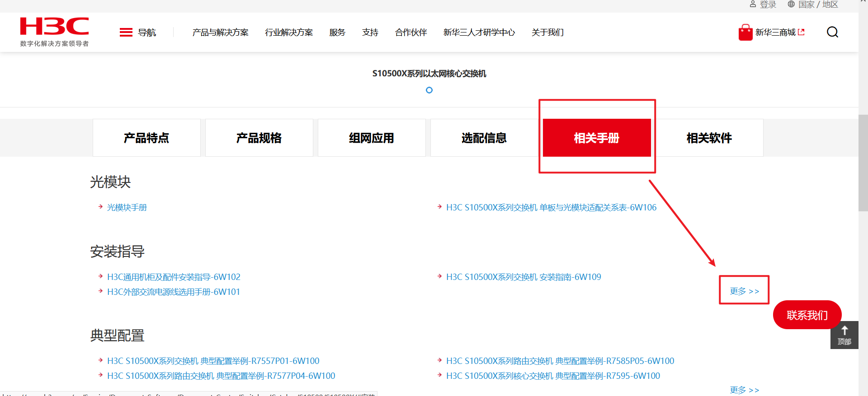
Task: Click the 数字化解决方案领导者 tagline
Action: coord(54,44)
